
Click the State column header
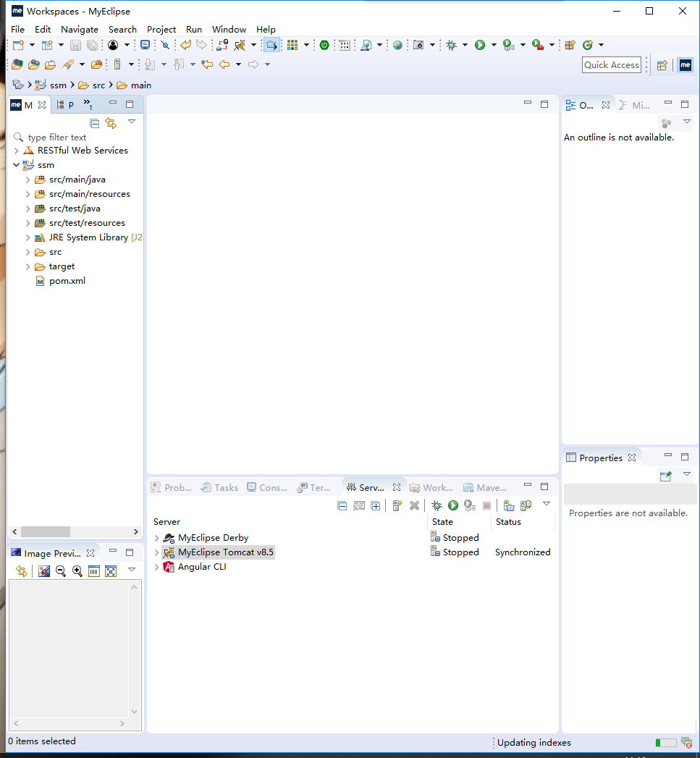tap(442, 522)
